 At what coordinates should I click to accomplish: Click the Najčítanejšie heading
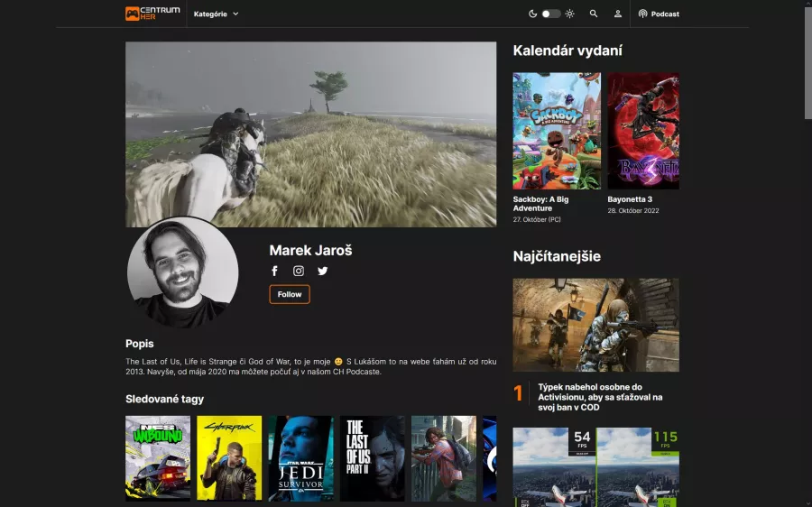557,256
